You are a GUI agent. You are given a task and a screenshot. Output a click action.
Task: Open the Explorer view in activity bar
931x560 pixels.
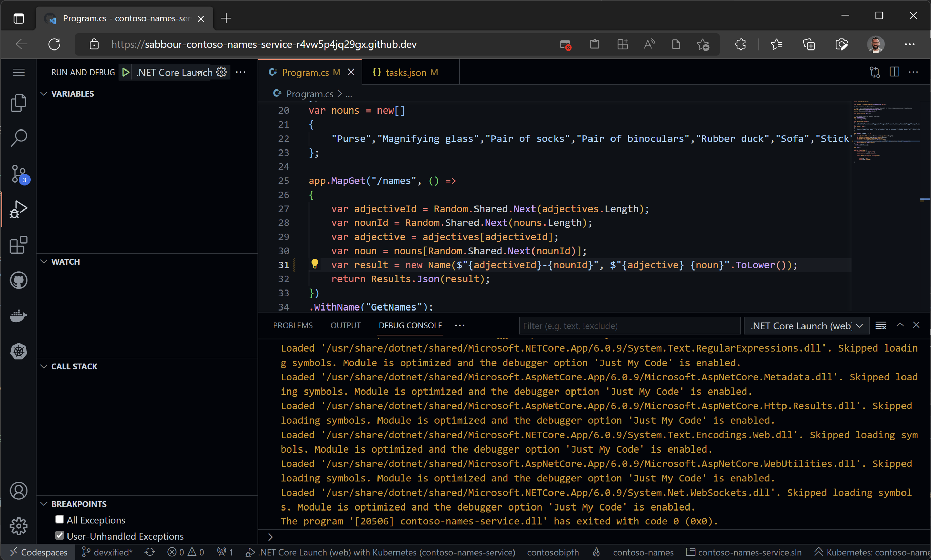point(18,103)
